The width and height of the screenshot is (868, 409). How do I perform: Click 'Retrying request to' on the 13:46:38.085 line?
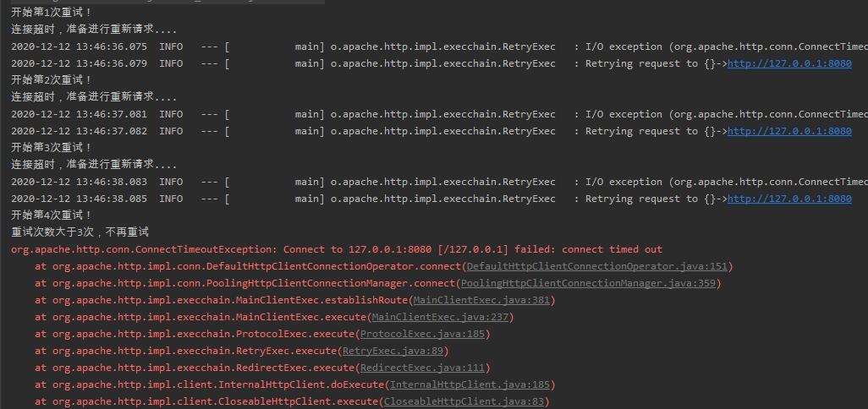pyautogui.click(x=641, y=199)
